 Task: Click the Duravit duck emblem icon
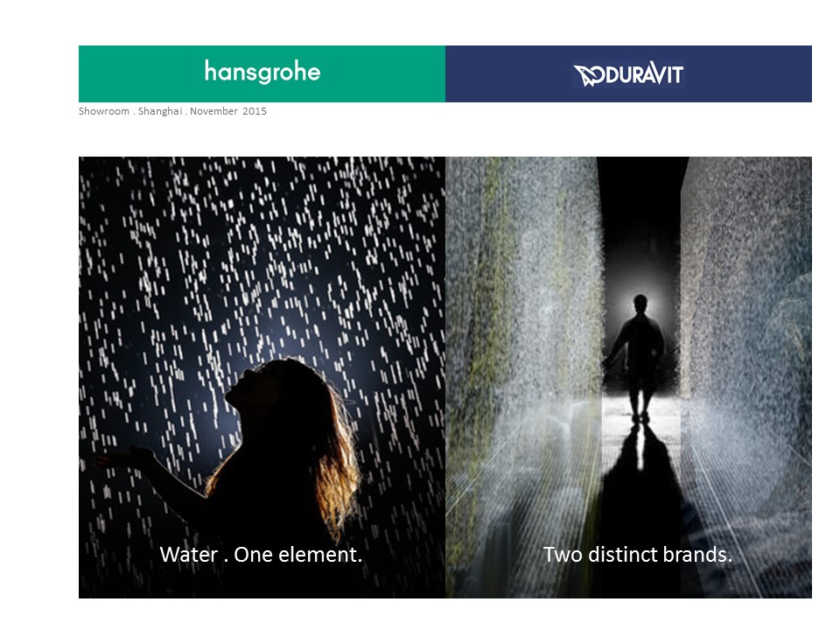click(x=589, y=75)
